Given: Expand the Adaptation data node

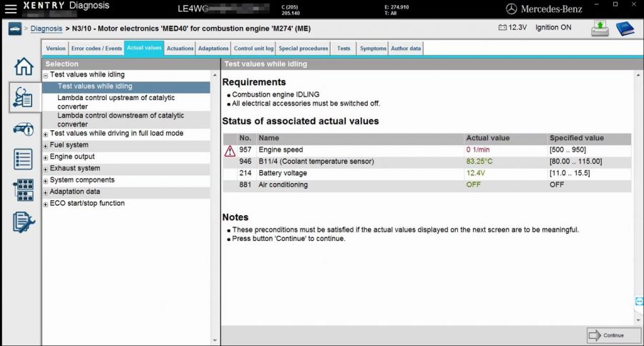Looking at the screenshot, I should [46, 192].
